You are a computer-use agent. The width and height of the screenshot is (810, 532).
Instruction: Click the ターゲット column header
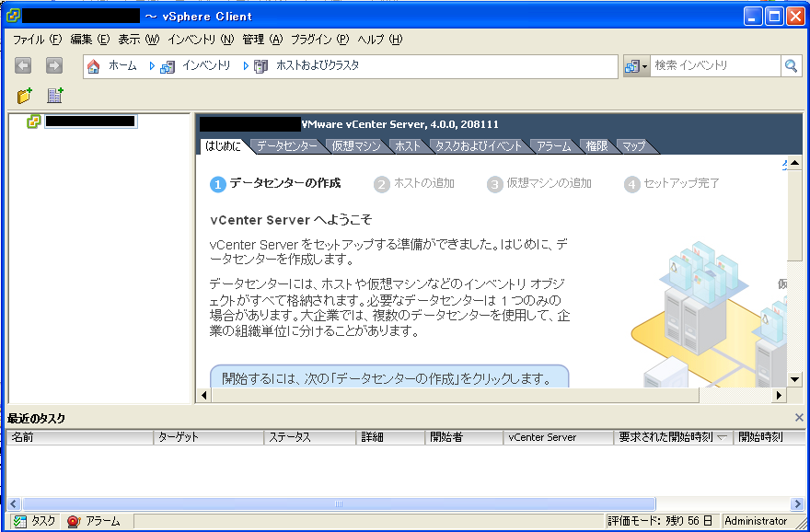pos(209,437)
